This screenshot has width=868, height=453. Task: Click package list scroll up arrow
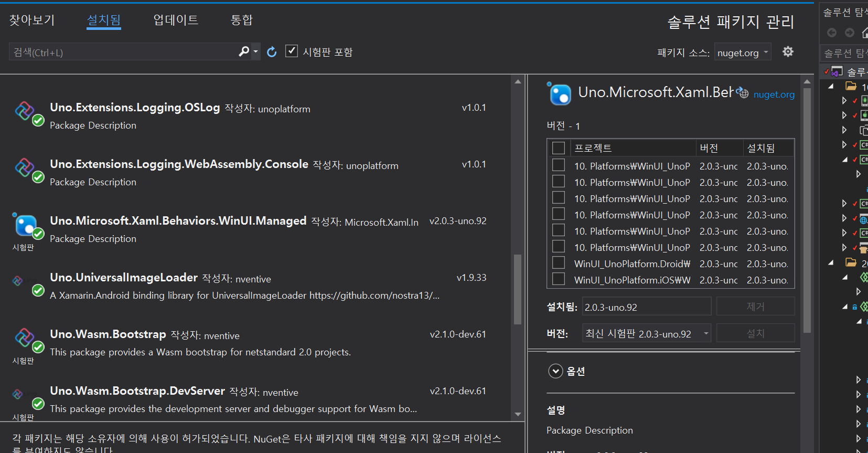pyautogui.click(x=518, y=82)
